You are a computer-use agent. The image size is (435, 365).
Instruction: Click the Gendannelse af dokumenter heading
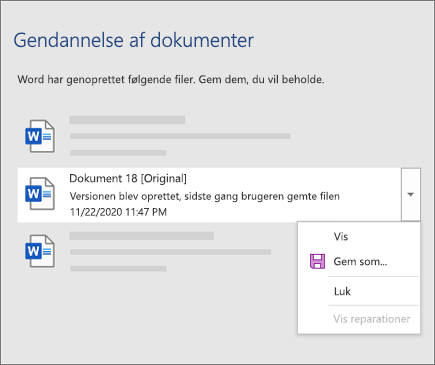[x=134, y=41]
